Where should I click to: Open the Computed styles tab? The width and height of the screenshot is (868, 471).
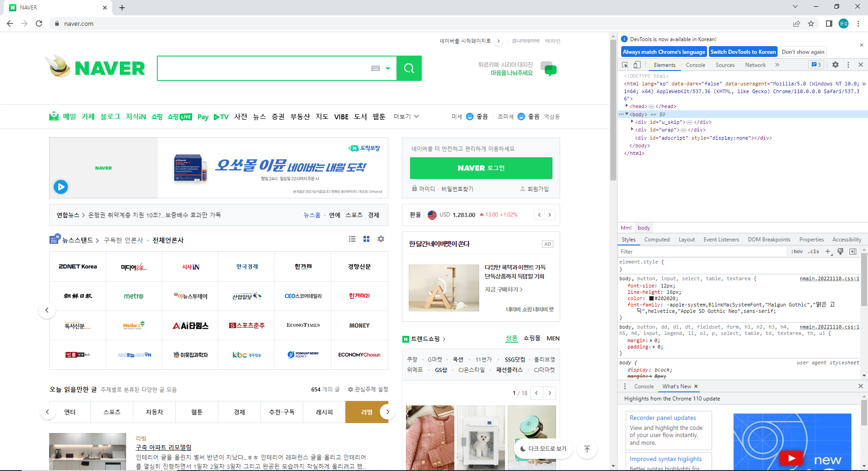tap(657, 240)
